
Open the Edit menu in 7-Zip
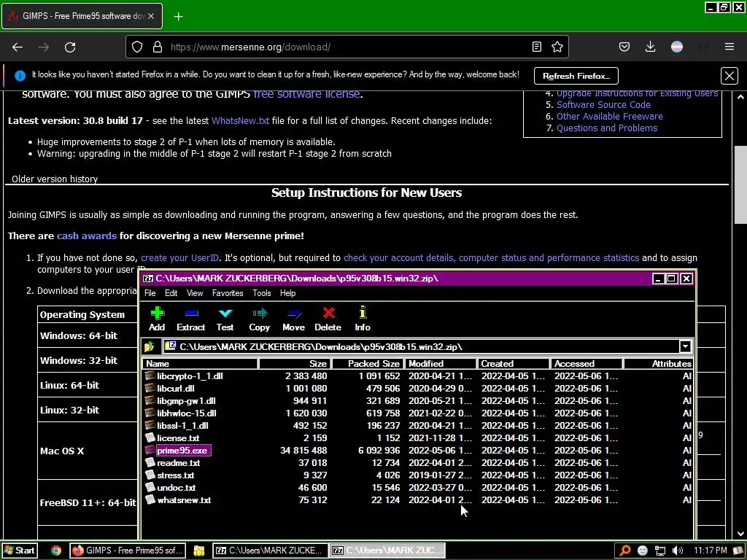click(x=171, y=293)
